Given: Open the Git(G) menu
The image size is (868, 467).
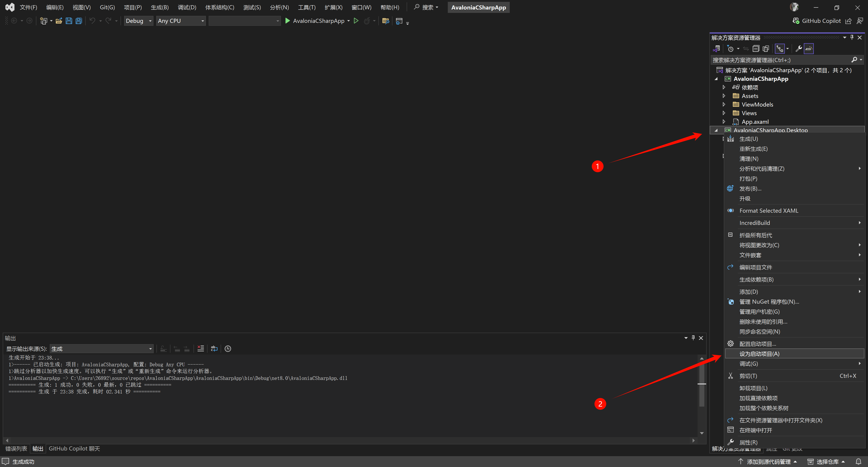Looking at the screenshot, I should 108,7.
